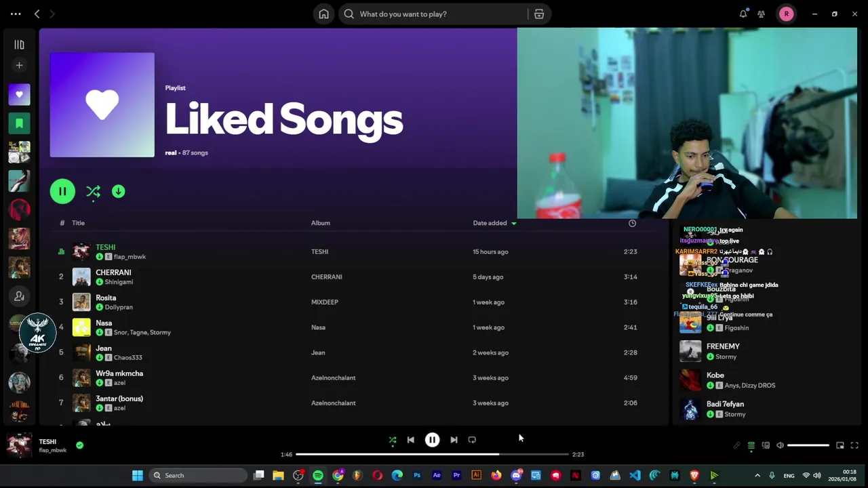Toggle liked checkmark beside now playing TESHI
868x488 pixels.
(x=80, y=445)
